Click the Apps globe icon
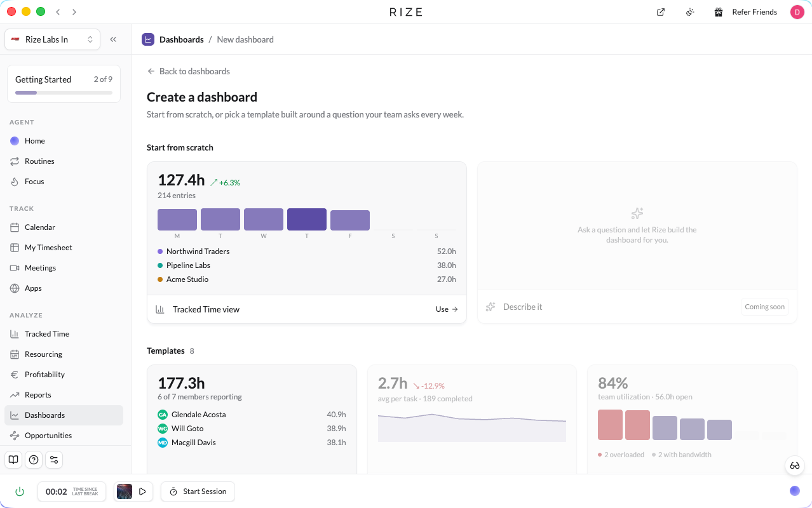Image resolution: width=812 pixels, height=508 pixels. (15, 288)
